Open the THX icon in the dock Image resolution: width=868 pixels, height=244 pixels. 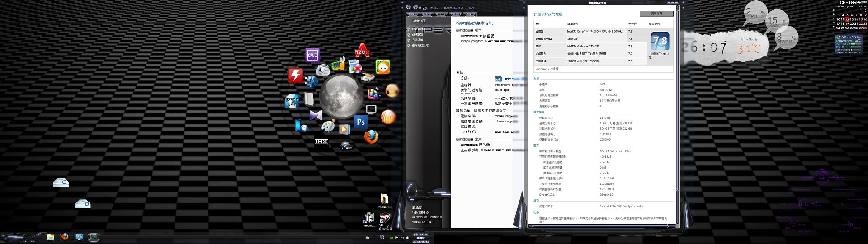[321, 142]
